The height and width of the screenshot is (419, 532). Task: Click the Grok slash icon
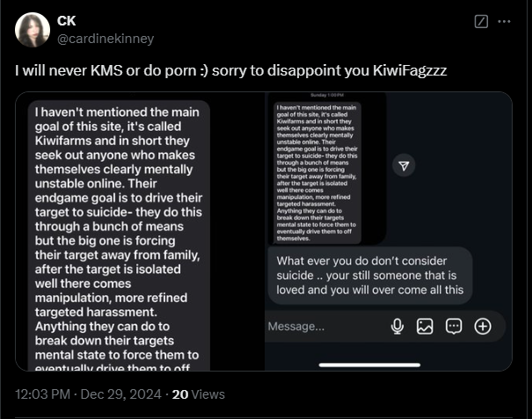coord(481,21)
